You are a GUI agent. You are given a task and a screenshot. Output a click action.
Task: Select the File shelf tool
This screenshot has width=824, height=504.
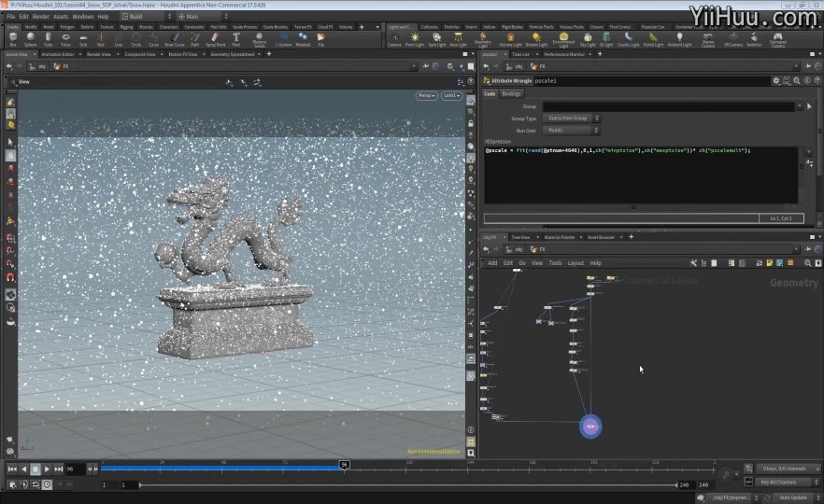tap(320, 39)
